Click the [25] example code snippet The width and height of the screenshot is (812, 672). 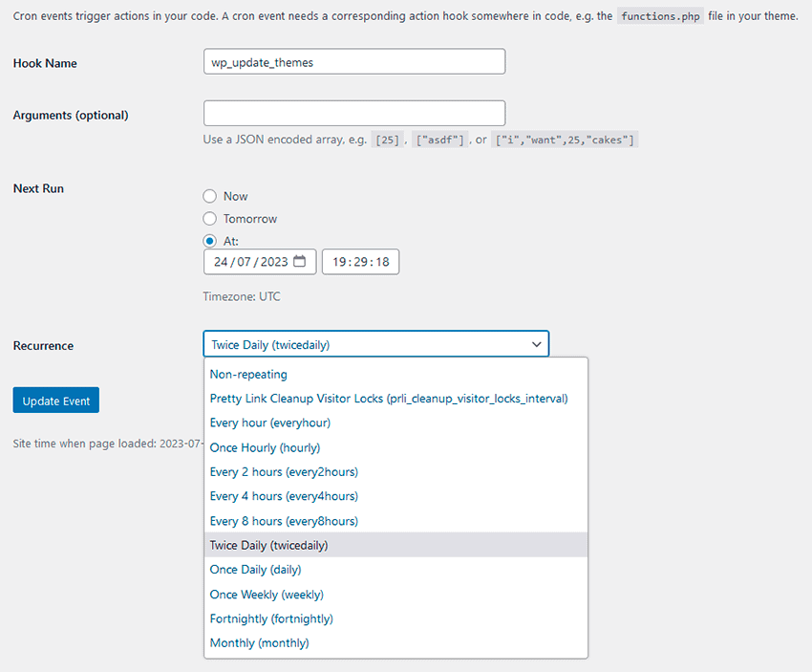pyautogui.click(x=387, y=140)
